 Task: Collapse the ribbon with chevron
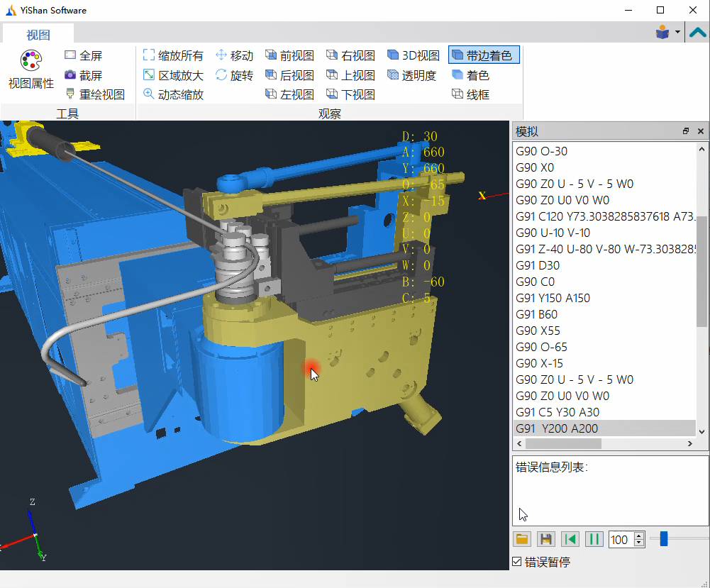point(698,32)
